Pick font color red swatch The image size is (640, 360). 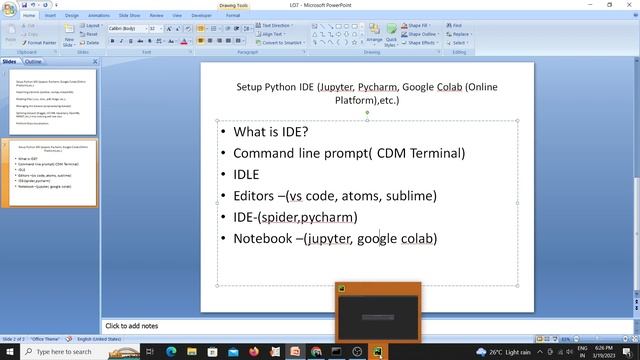tap(184, 41)
